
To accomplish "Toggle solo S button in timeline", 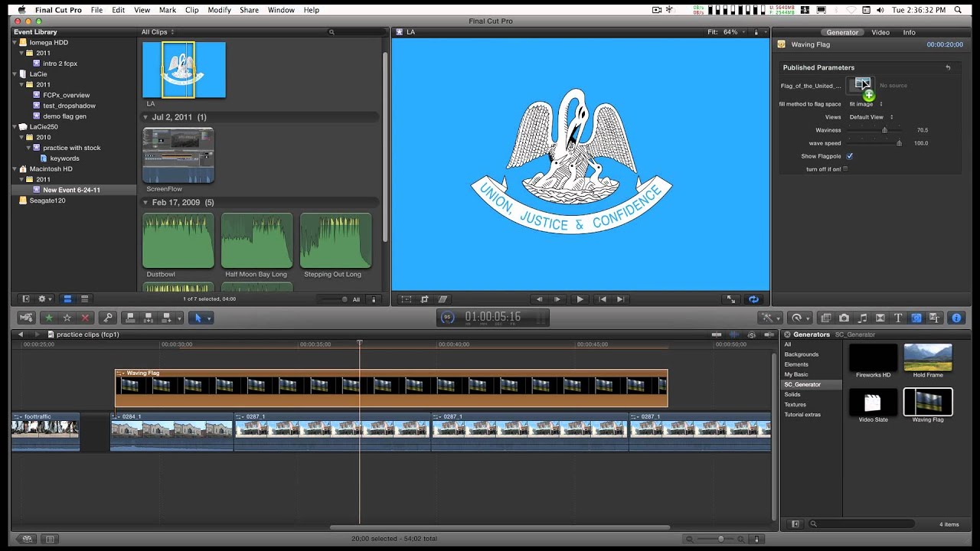I will tap(751, 334).
